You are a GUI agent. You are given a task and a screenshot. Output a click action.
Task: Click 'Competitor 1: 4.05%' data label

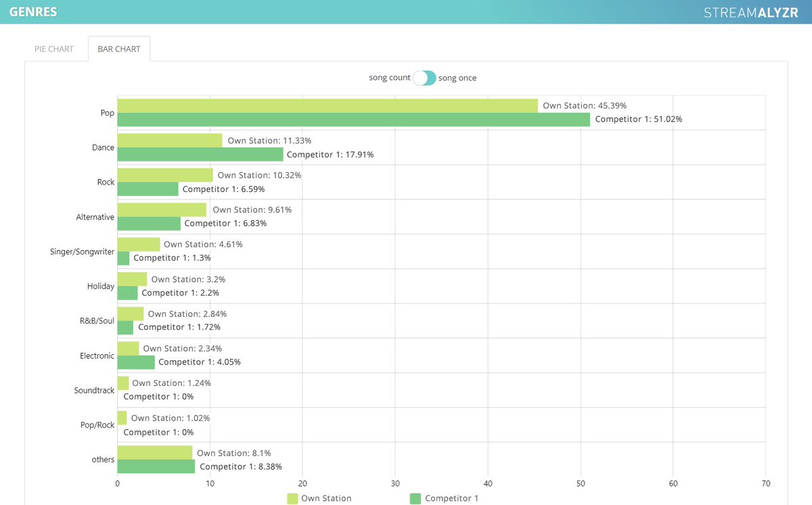pyautogui.click(x=200, y=362)
